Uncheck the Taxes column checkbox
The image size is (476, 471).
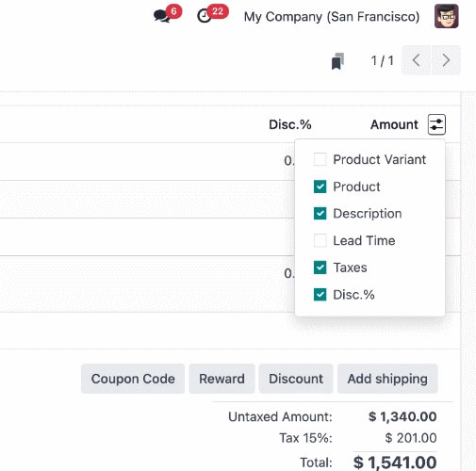(x=320, y=268)
